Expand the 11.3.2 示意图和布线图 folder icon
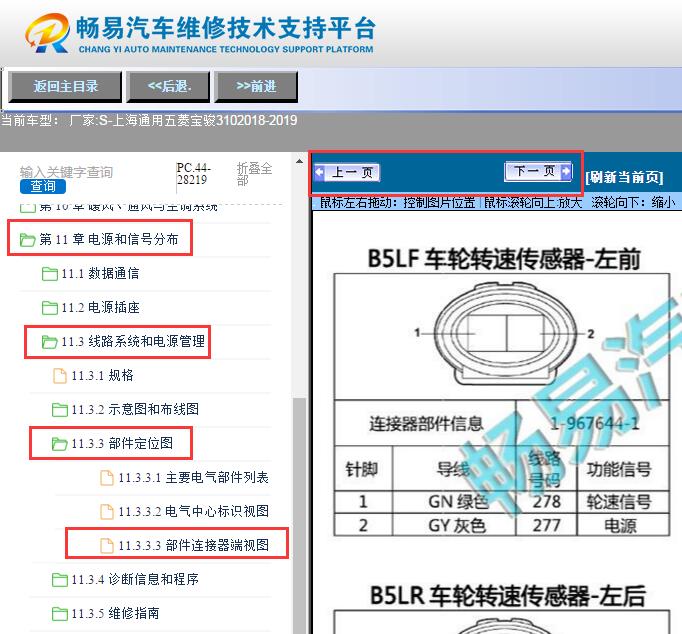 [60, 410]
